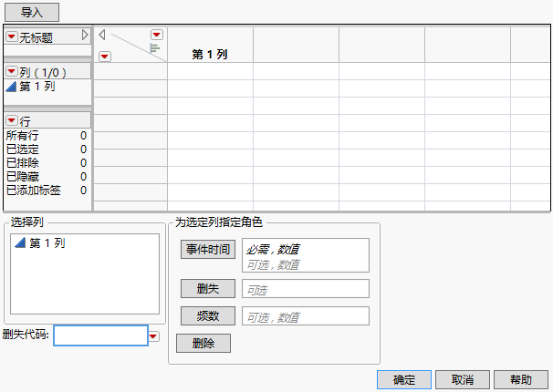The height and width of the screenshot is (392, 553).
Task: Open rows red triangle menu in grid corner
Action: pos(105,57)
